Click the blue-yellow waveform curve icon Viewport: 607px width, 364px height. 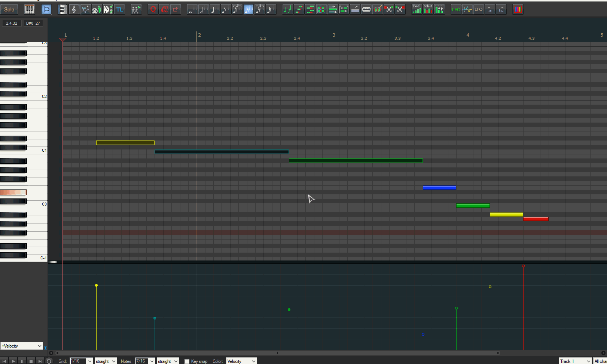[x=467, y=9]
